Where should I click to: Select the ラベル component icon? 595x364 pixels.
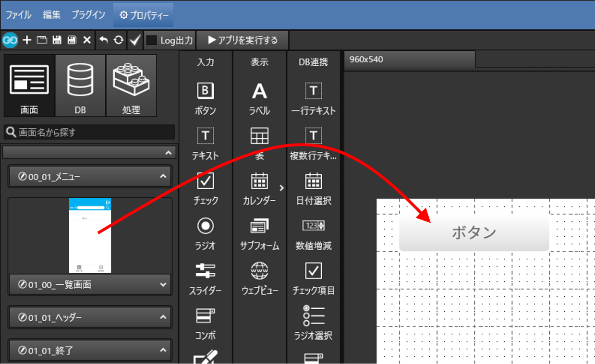pyautogui.click(x=259, y=91)
